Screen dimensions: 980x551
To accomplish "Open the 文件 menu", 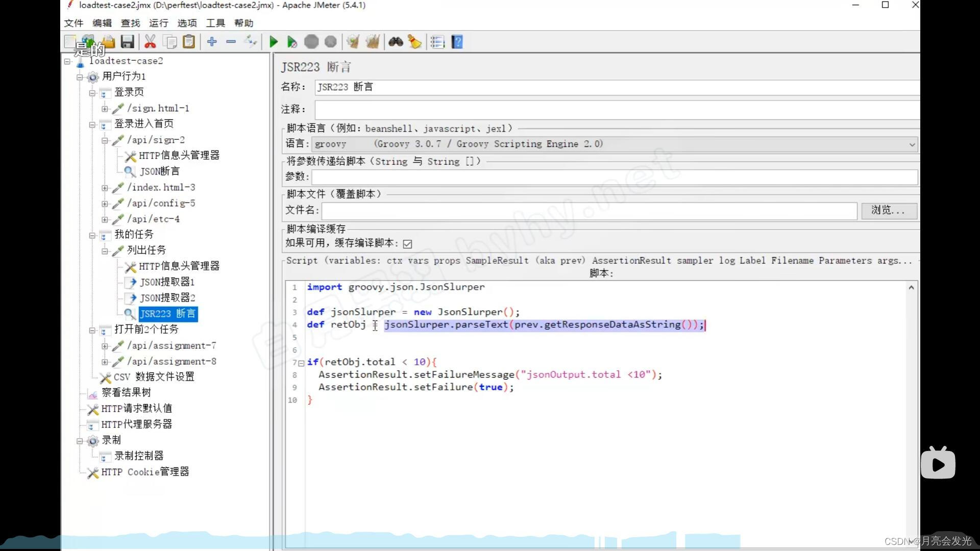I will tap(73, 23).
